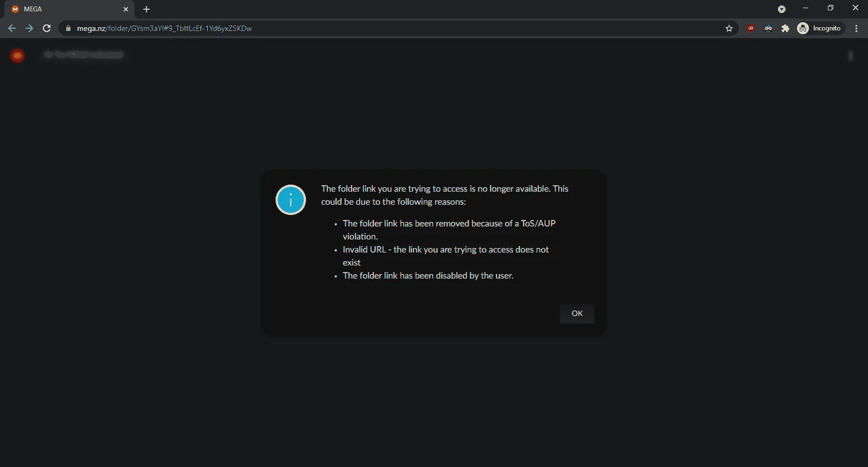Go back to the previous page

point(12,28)
